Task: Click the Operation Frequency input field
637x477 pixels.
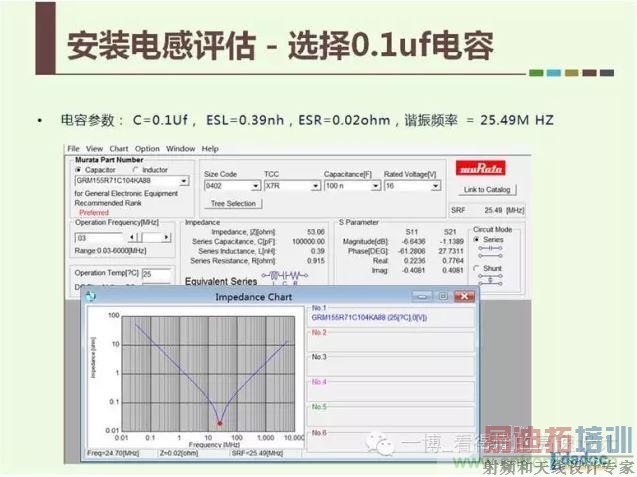Action: coord(99,238)
